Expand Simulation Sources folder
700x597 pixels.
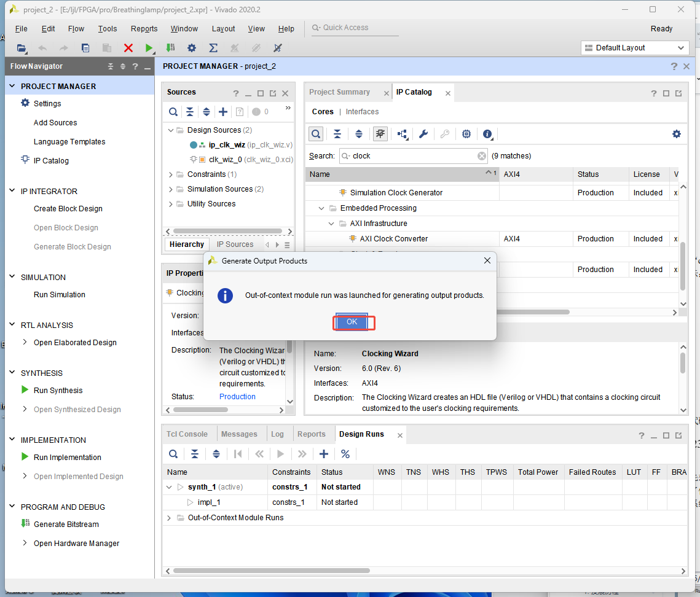170,189
